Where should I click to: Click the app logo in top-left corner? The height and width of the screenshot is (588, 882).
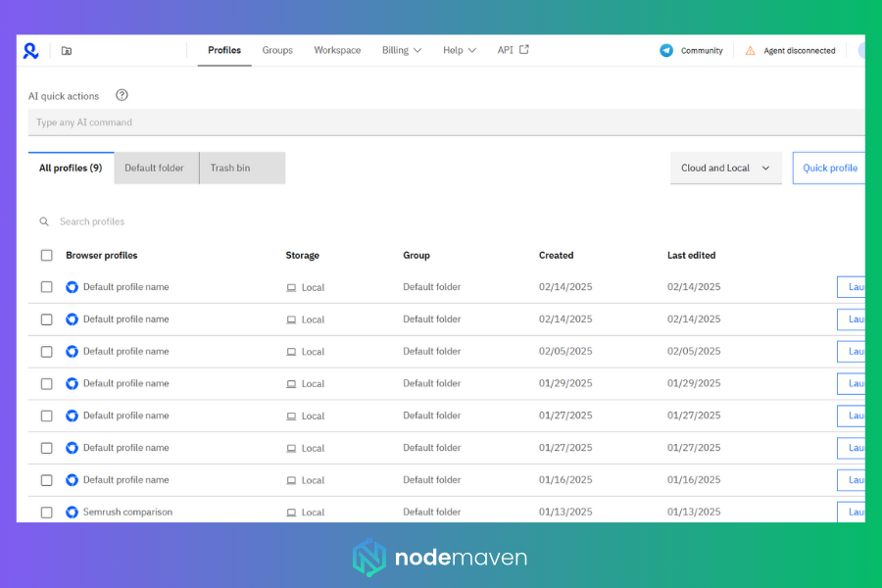(x=31, y=51)
